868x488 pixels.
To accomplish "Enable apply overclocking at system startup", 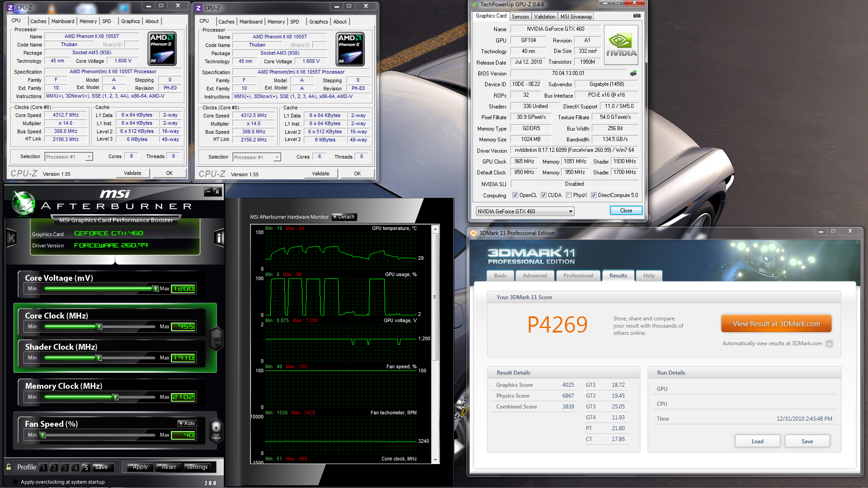I will tap(16, 482).
